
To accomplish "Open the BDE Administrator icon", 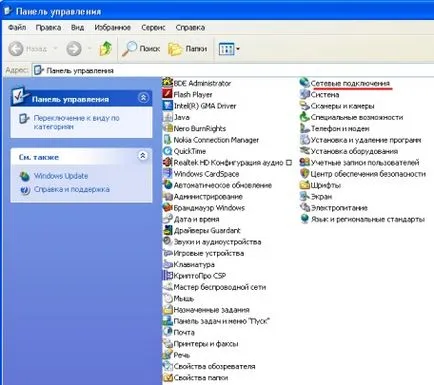I will 167,83.
